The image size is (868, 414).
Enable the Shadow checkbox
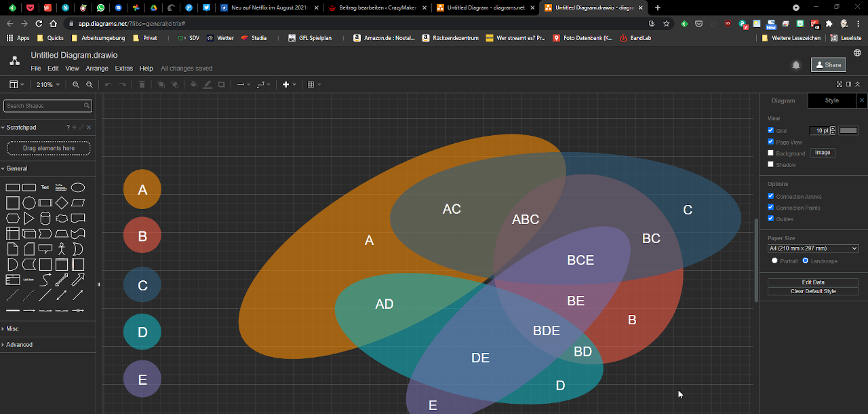[770, 164]
